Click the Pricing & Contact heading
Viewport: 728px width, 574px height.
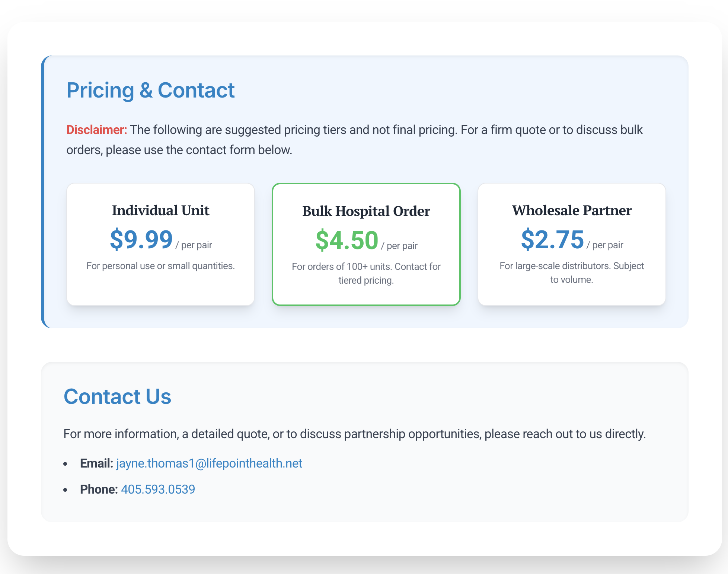click(x=150, y=90)
